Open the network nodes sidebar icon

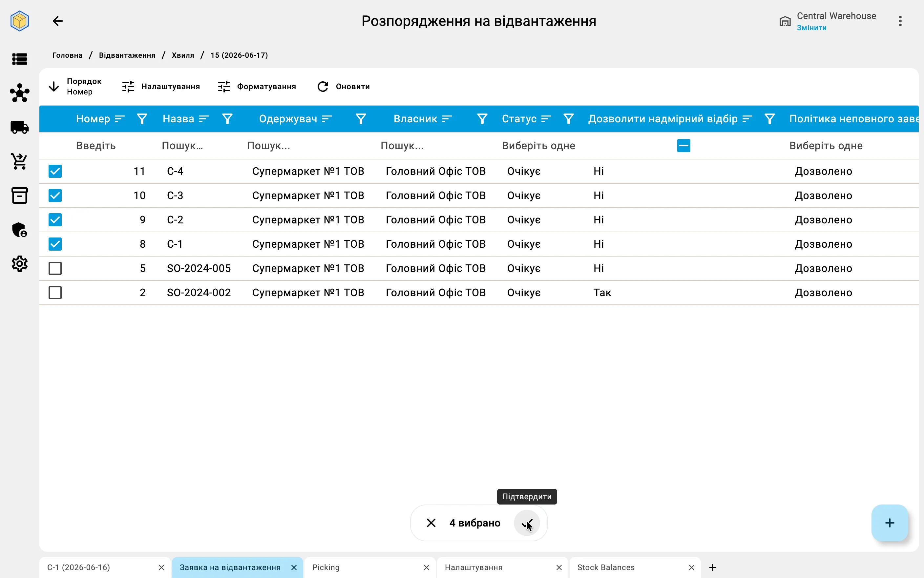(x=19, y=93)
